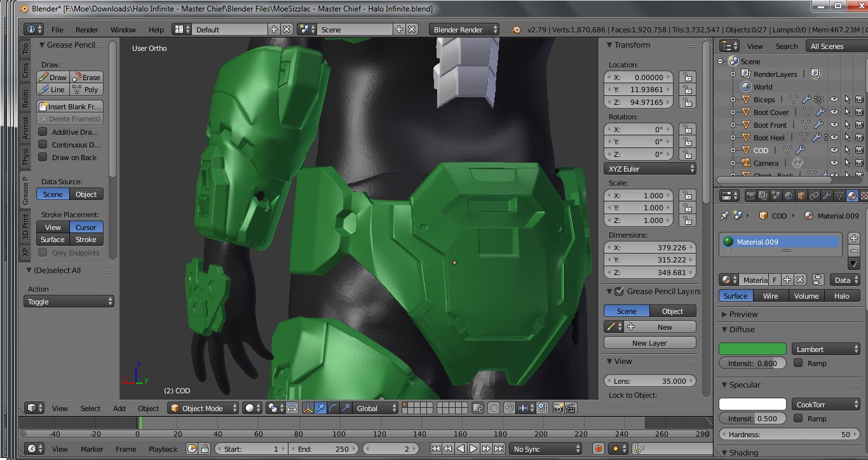The image size is (868, 460).
Task: Click the Insert Blank Frame button
Action: click(x=70, y=107)
